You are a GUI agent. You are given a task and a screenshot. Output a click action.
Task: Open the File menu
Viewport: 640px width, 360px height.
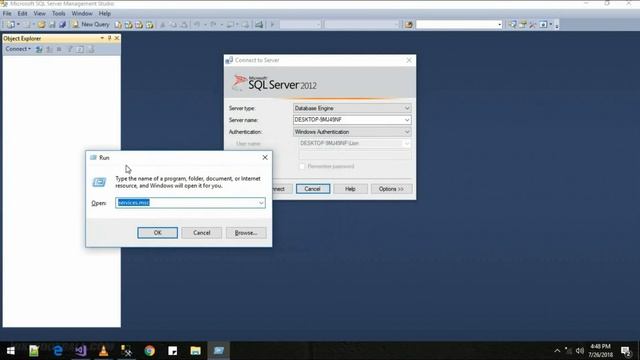click(7, 13)
